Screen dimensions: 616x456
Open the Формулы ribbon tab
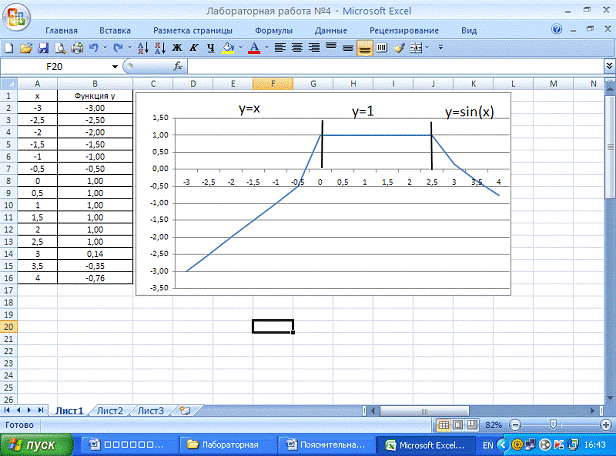[273, 31]
